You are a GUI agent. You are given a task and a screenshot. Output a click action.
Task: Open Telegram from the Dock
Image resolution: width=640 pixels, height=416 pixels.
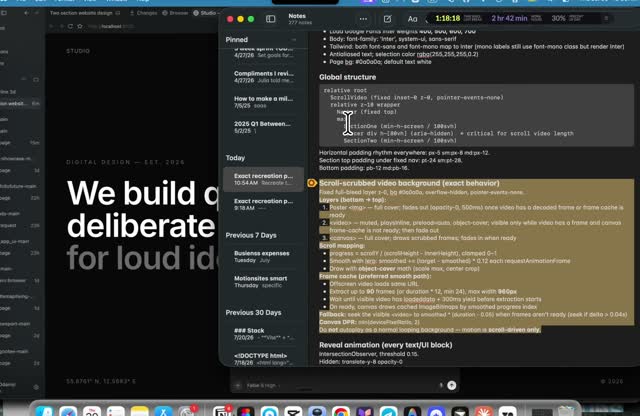(x=388, y=411)
